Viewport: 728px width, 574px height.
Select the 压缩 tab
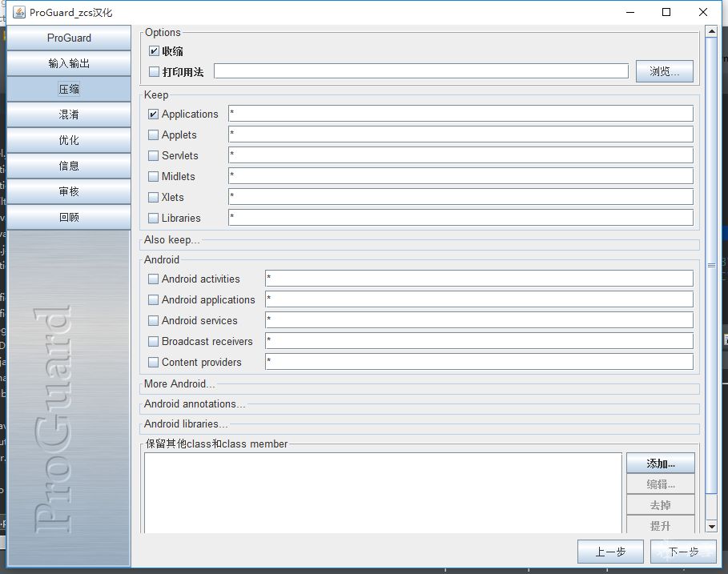click(69, 89)
